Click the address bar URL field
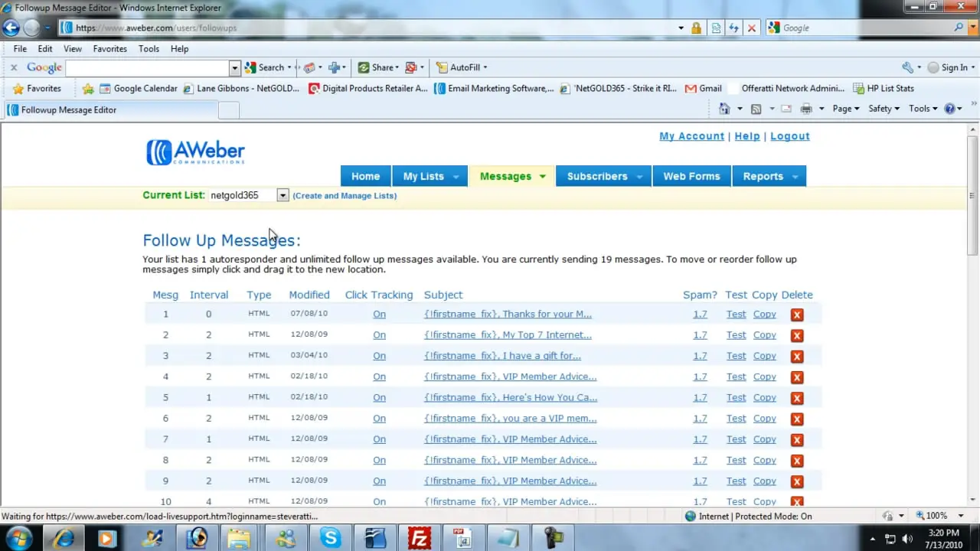The height and width of the screenshot is (551, 980). coord(367,28)
